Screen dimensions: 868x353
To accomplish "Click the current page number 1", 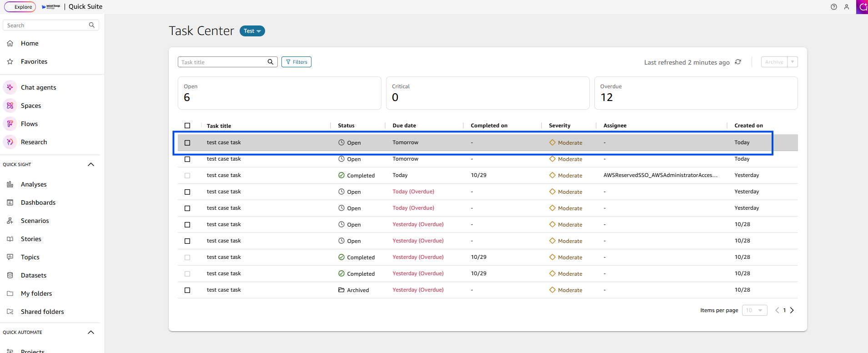I will (x=784, y=310).
